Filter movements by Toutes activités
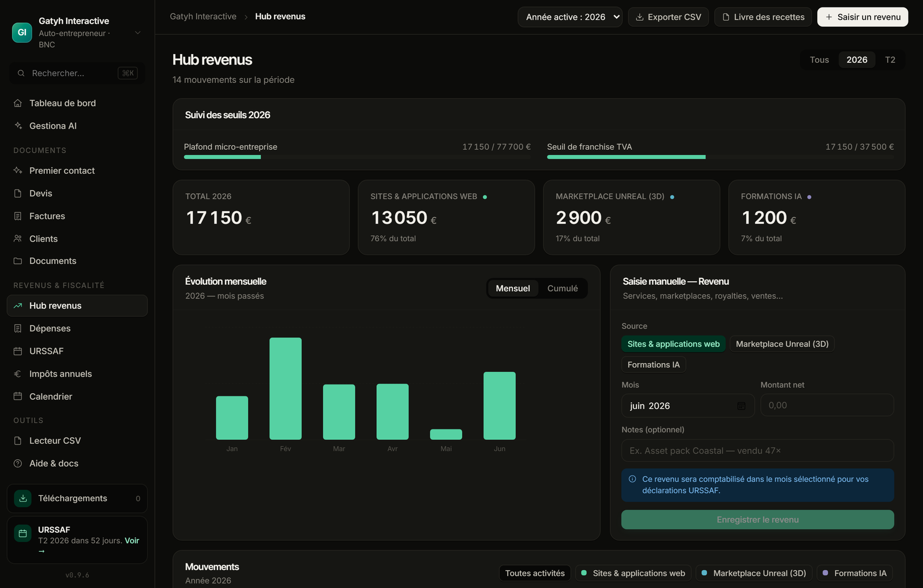Image resolution: width=923 pixels, height=588 pixels. pos(535,573)
